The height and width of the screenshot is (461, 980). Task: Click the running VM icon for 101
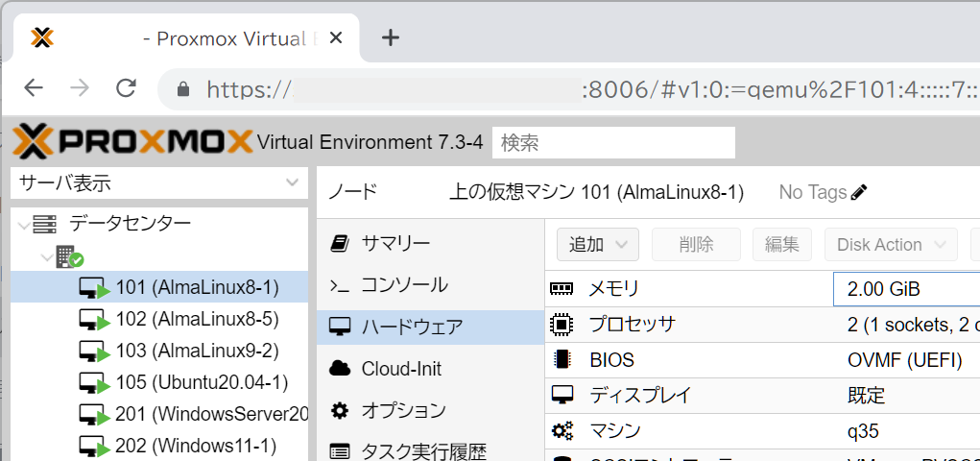94,288
